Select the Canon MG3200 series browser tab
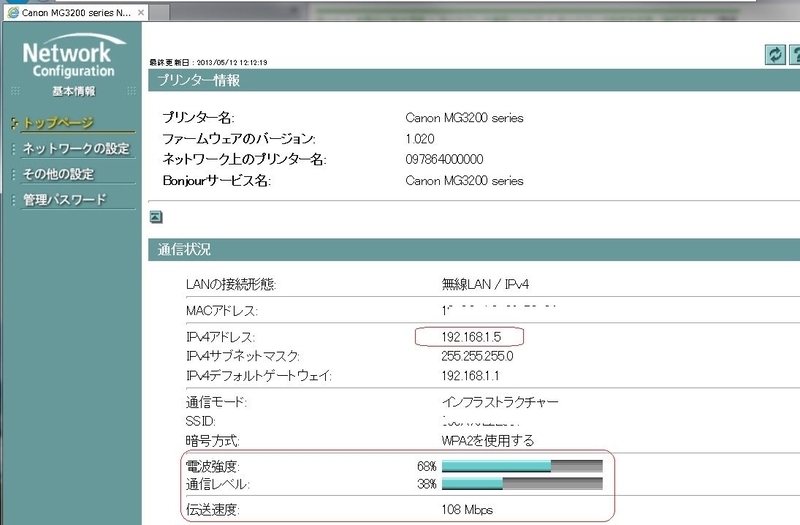This screenshot has width=800, height=525. (x=77, y=13)
